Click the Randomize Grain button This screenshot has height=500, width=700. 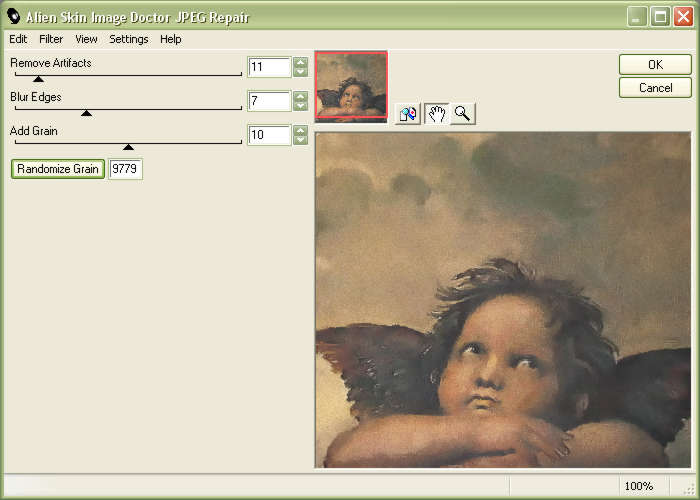pyautogui.click(x=58, y=169)
